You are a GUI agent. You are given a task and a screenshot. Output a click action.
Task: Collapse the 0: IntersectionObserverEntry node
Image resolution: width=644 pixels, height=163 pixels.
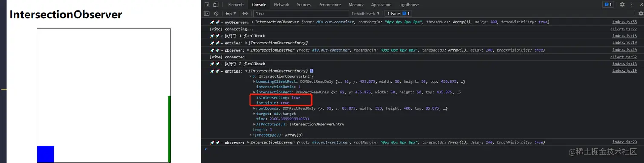point(250,76)
